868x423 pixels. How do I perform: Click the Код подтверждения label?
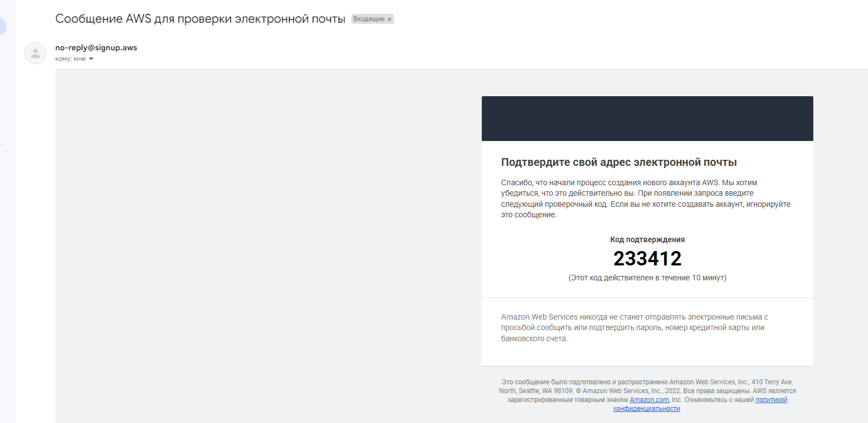648,239
